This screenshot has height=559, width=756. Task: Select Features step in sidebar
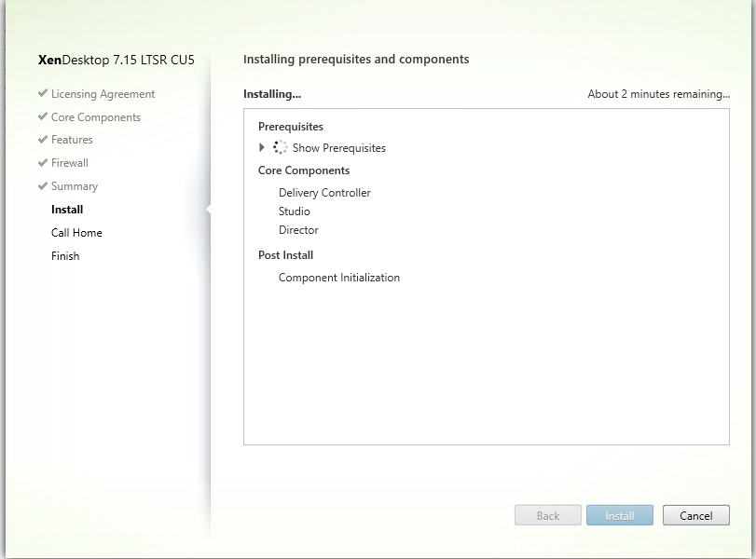pos(72,140)
